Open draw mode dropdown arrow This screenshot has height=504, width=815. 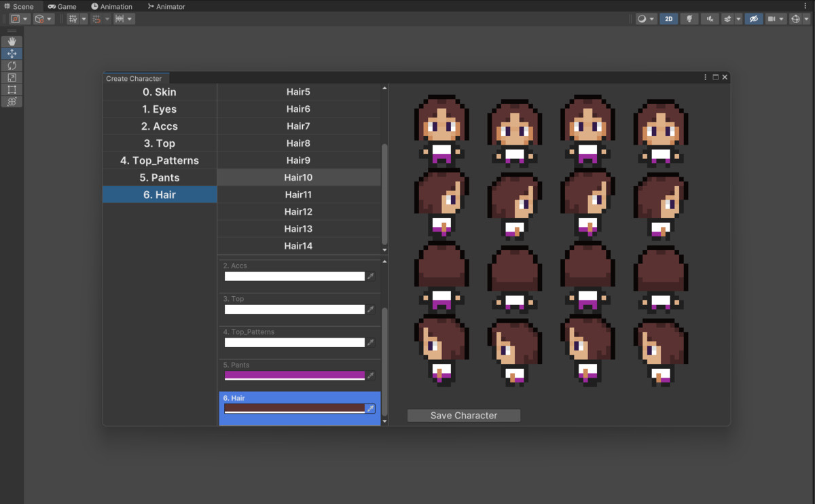(652, 19)
